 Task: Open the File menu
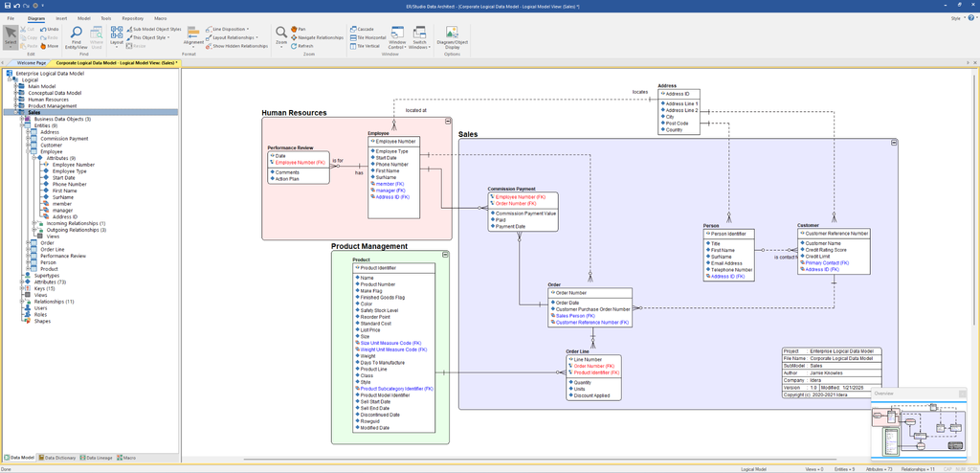pos(11,19)
